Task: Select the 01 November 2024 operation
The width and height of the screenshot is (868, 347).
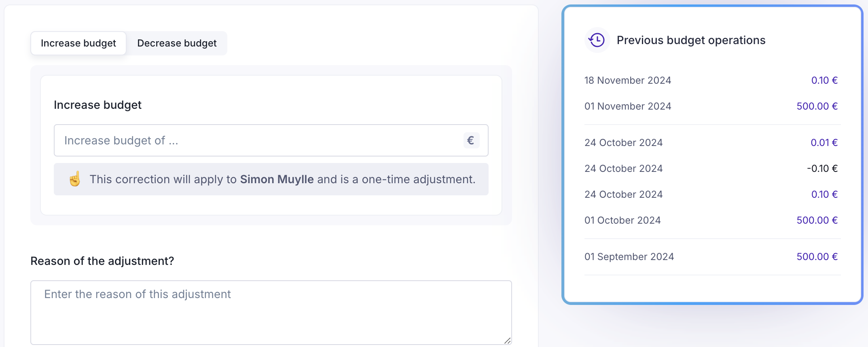Action: [628, 106]
